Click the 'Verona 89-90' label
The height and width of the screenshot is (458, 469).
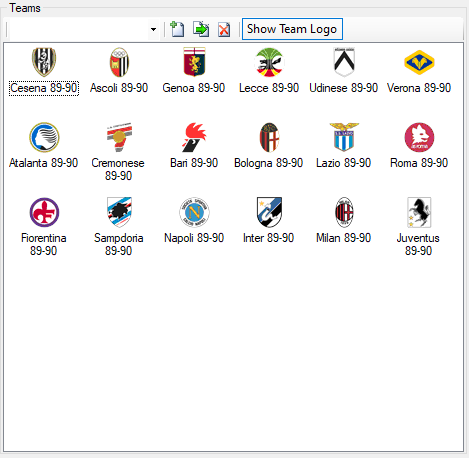point(419,88)
